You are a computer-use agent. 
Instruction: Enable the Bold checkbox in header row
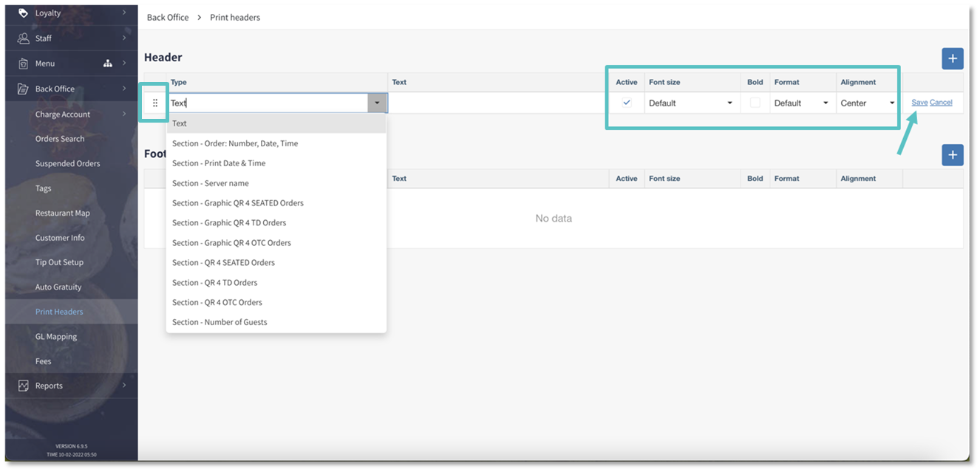click(755, 103)
